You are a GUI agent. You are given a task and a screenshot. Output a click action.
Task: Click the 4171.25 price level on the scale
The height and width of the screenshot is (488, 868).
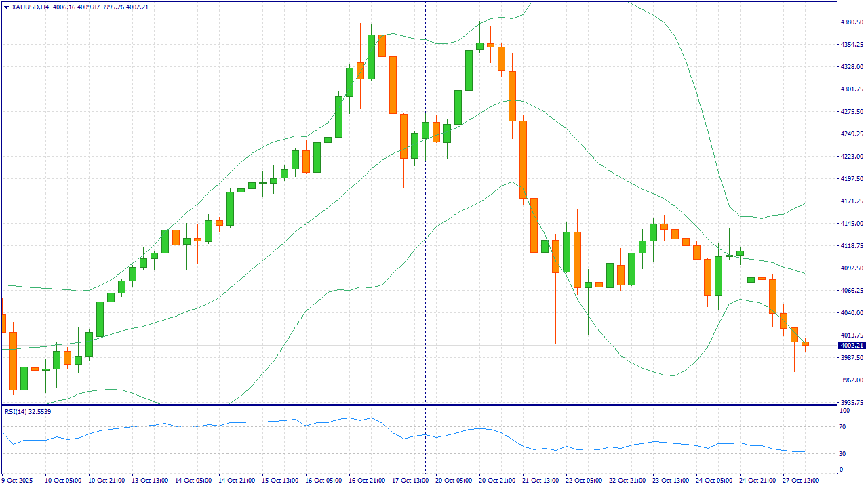pyautogui.click(x=851, y=201)
